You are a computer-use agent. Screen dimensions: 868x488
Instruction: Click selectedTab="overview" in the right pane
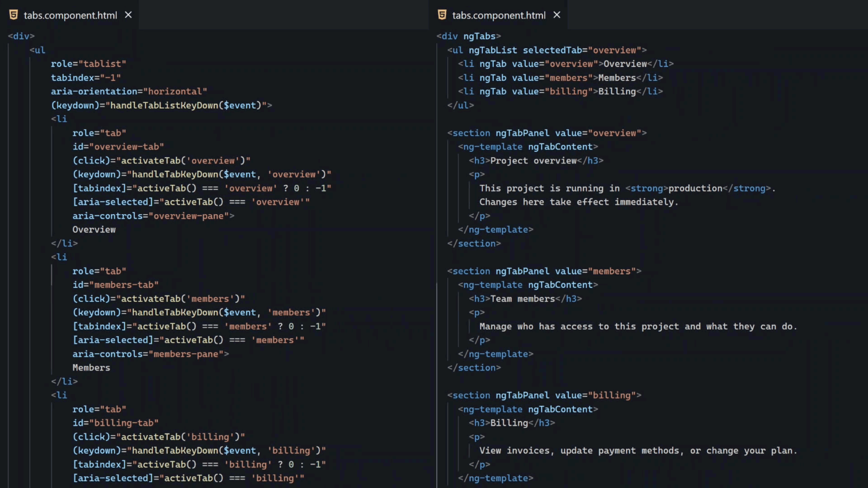coord(585,50)
